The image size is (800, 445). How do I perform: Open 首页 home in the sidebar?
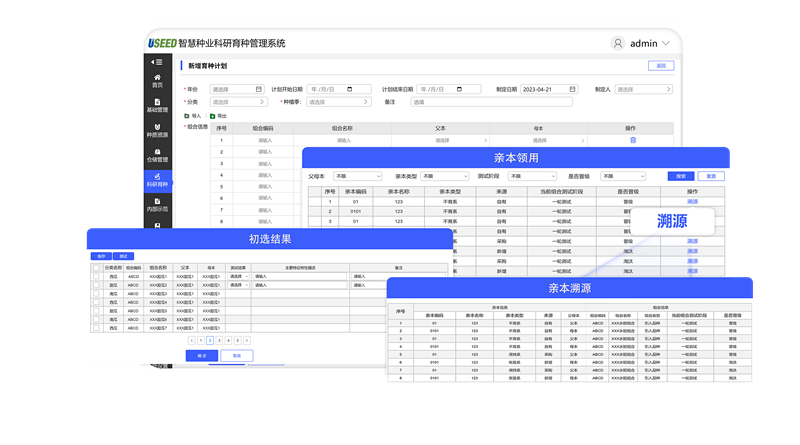coord(157,81)
